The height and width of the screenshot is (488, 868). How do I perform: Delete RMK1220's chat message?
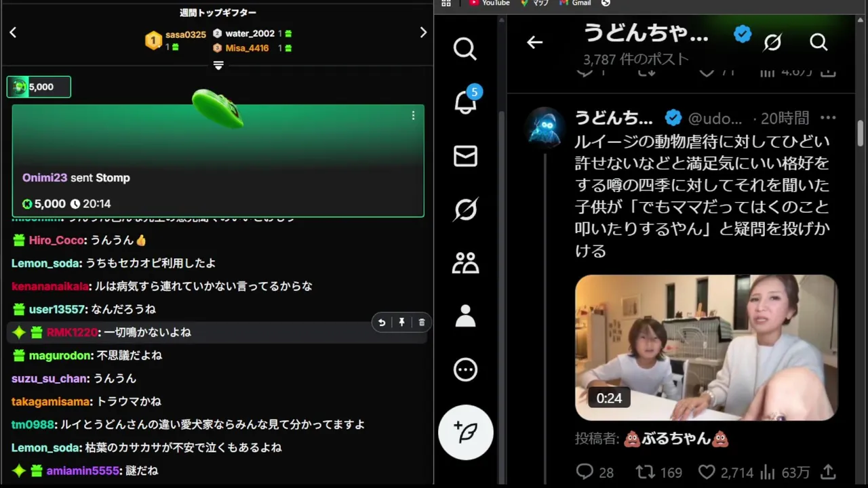click(421, 323)
